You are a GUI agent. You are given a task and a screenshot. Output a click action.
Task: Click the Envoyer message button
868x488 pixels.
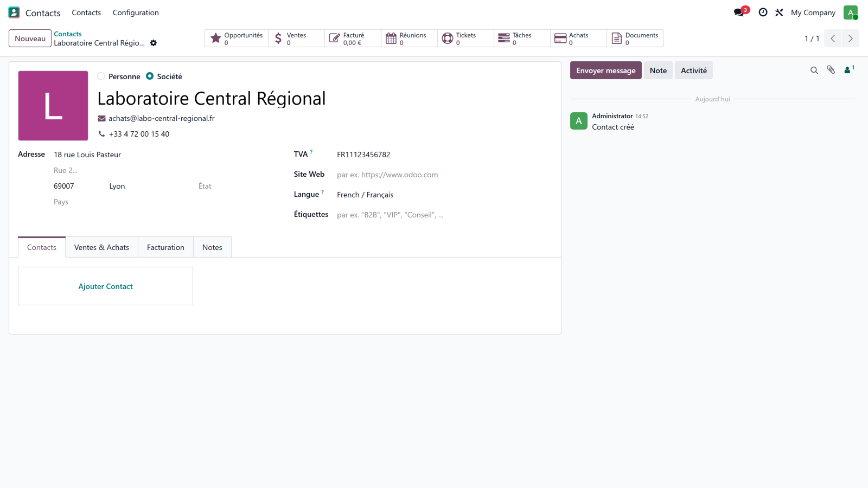[x=605, y=70]
